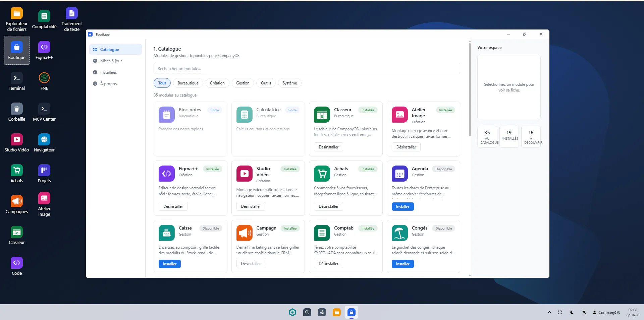Screen dimensions: 644x320
Task: Launch Figma++ from the desktop
Action: pyautogui.click(x=44, y=50)
